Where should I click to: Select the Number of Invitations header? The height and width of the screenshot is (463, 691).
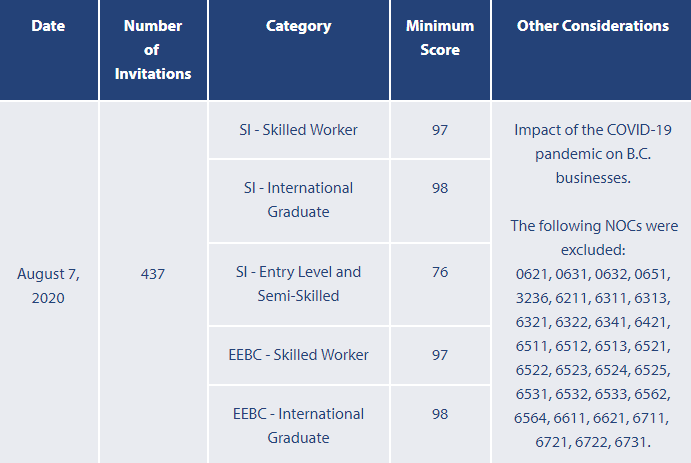point(153,49)
